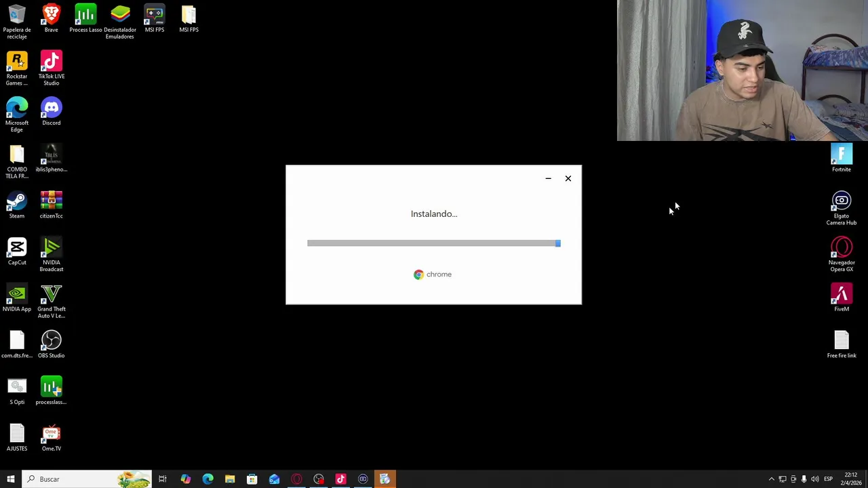868x488 pixels.
Task: Open the iblis3pheno desktop icon
Action: point(52,158)
